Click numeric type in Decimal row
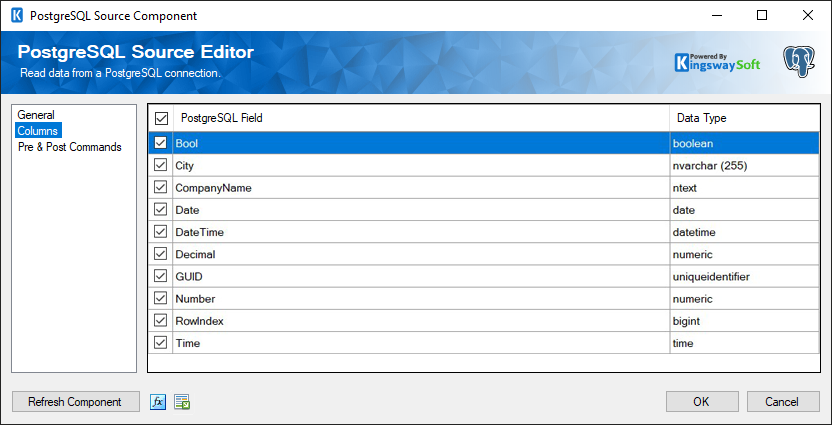 pyautogui.click(x=745, y=254)
